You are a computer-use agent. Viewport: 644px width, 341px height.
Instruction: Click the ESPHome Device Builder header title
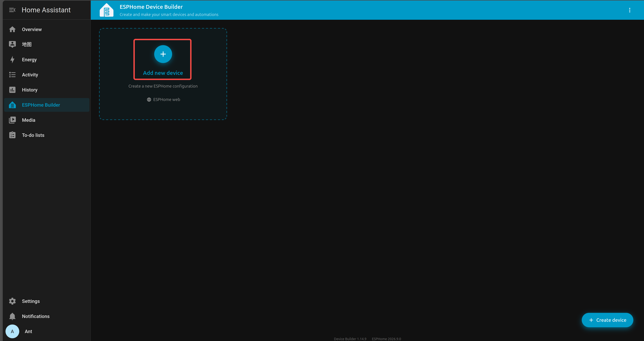click(x=151, y=7)
